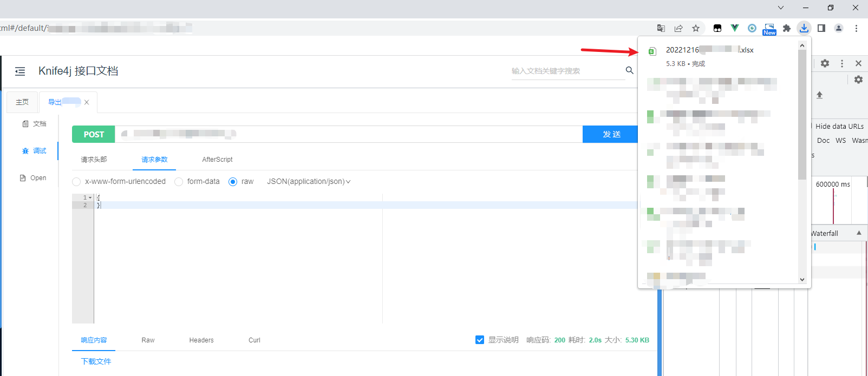Screen dimensions: 868x376
Task: Open the AfterScript tab
Action: pos(217,160)
